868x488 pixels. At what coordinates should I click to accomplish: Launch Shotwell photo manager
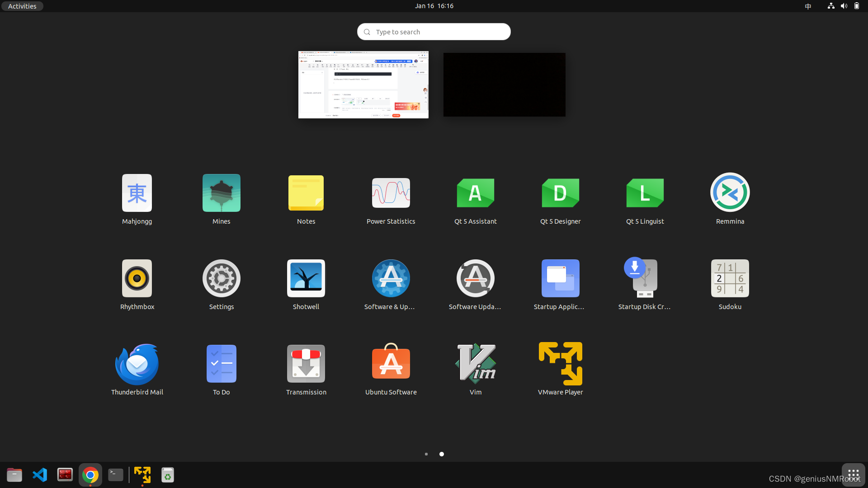tap(306, 284)
